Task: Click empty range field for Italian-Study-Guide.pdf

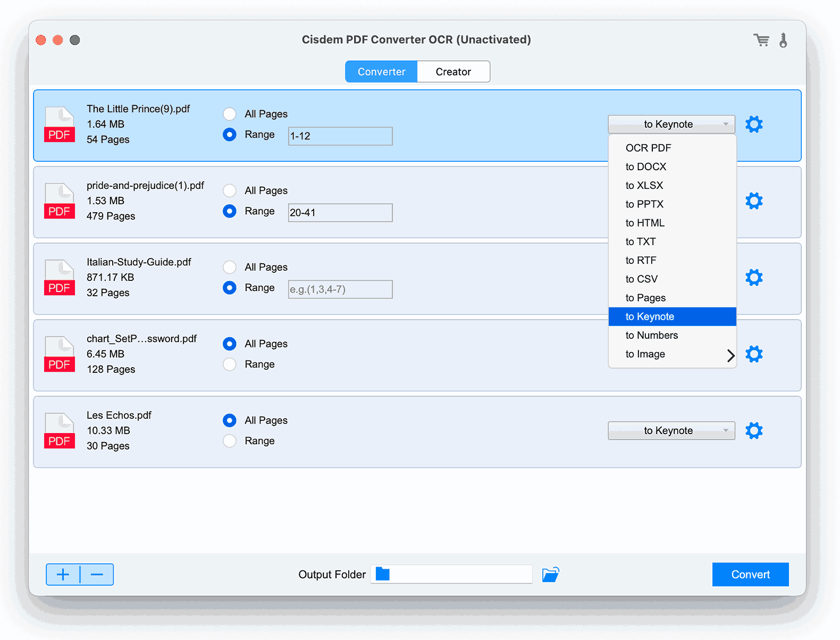Action: coord(340,289)
